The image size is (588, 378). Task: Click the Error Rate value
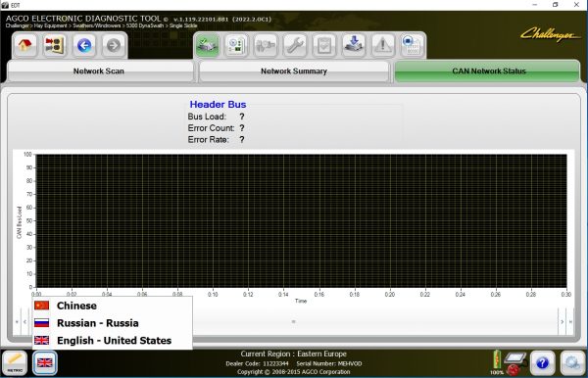coord(242,140)
